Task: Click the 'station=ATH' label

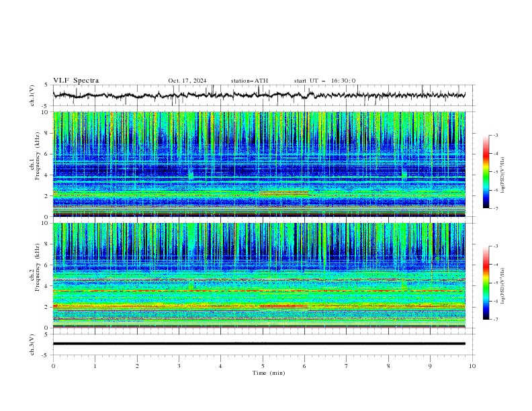Action: 249,81
